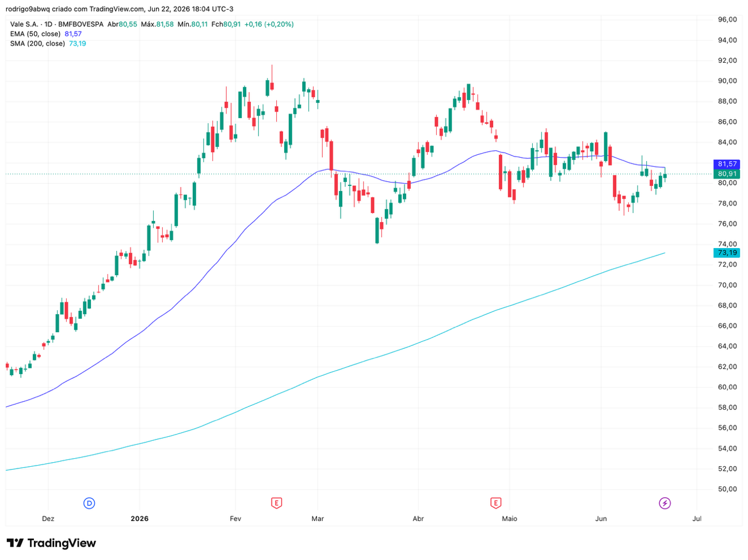This screenshot has width=748, height=560.
Task: Click the closing value Fch 80,91
Action: coord(226,24)
